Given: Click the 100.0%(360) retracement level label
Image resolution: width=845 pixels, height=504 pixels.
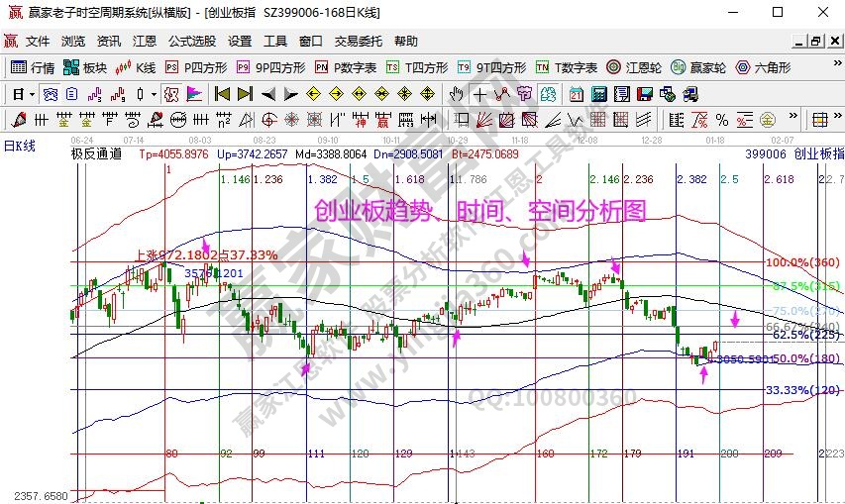Looking at the screenshot, I should pyautogui.click(x=803, y=263).
